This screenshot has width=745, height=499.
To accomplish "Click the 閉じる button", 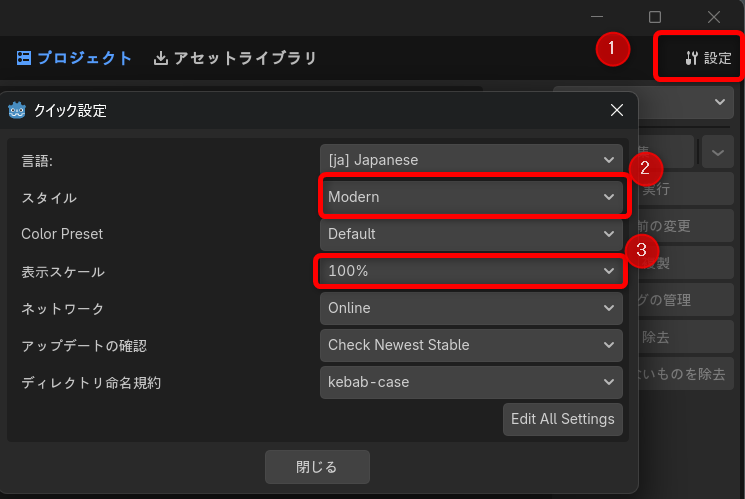I will tap(317, 467).
